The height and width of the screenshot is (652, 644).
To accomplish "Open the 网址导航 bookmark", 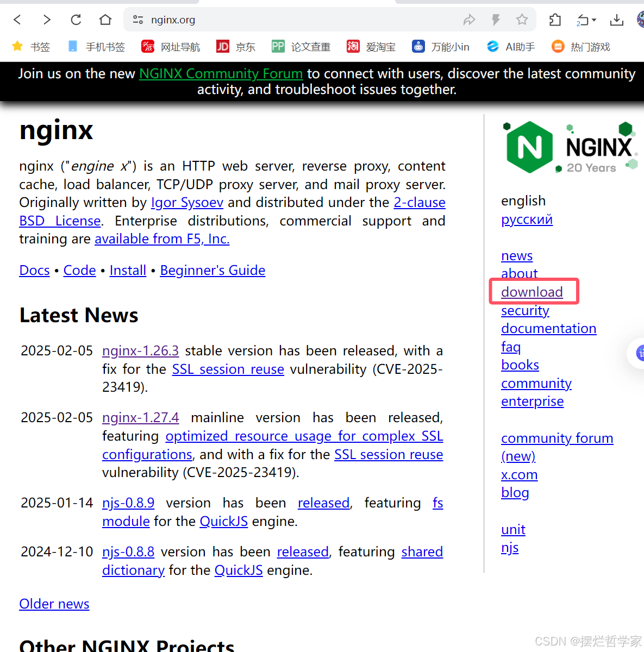I will pos(171,47).
